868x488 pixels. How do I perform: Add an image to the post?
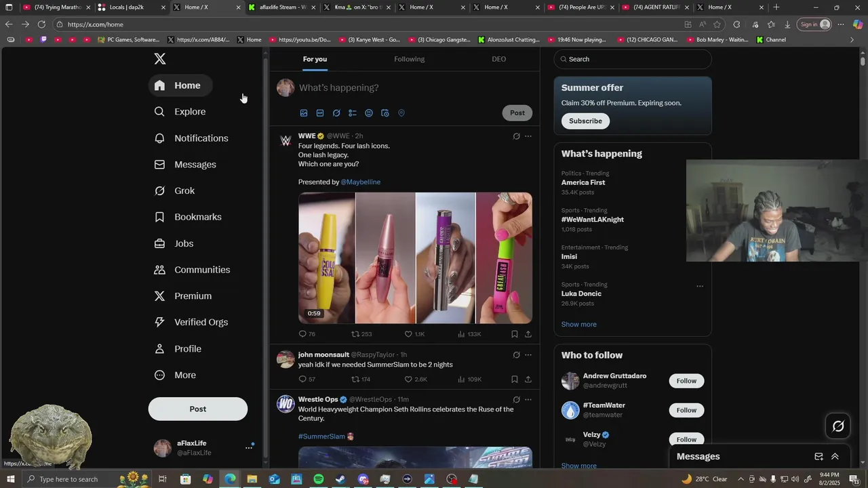[304, 113]
